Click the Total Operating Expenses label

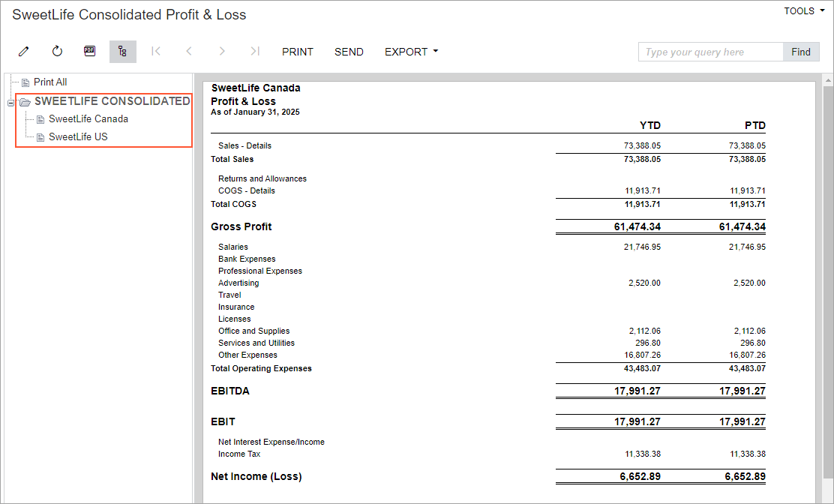[x=261, y=368]
